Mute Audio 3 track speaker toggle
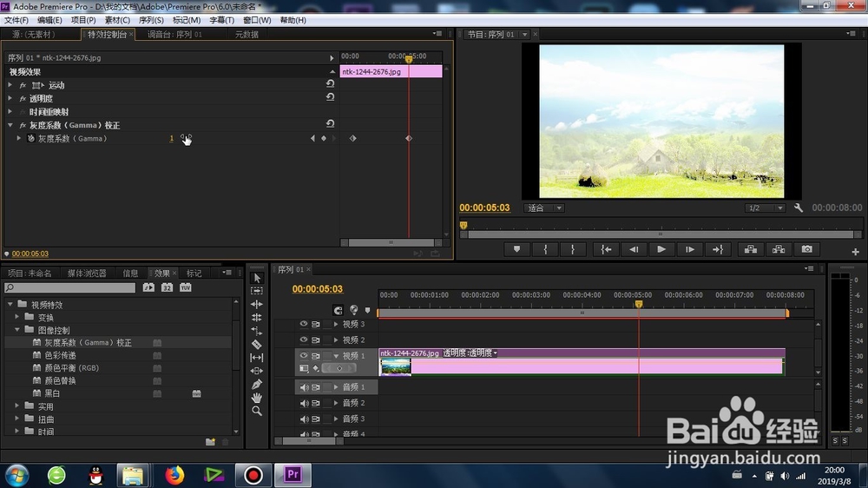Image resolution: width=868 pixels, height=488 pixels. point(304,419)
